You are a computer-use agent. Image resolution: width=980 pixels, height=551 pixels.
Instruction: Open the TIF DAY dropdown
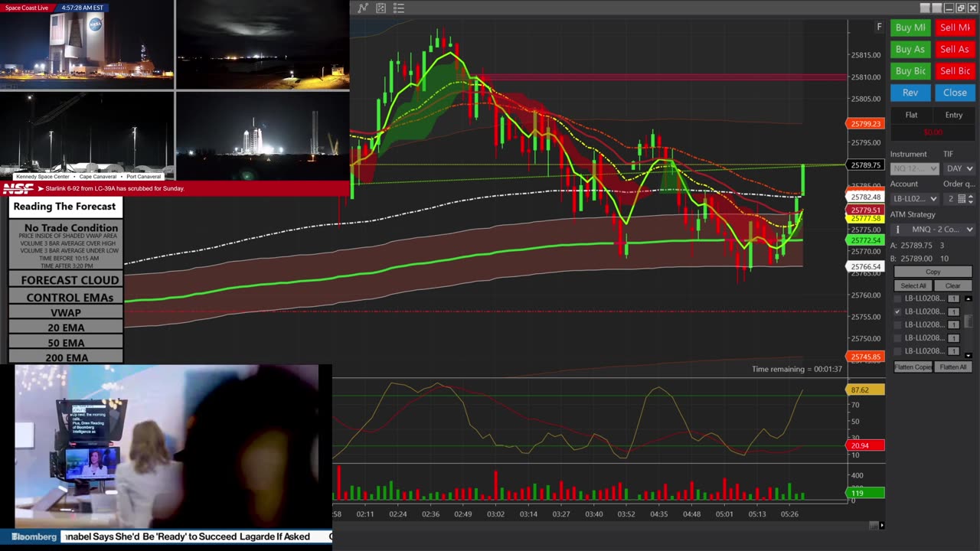coord(959,168)
